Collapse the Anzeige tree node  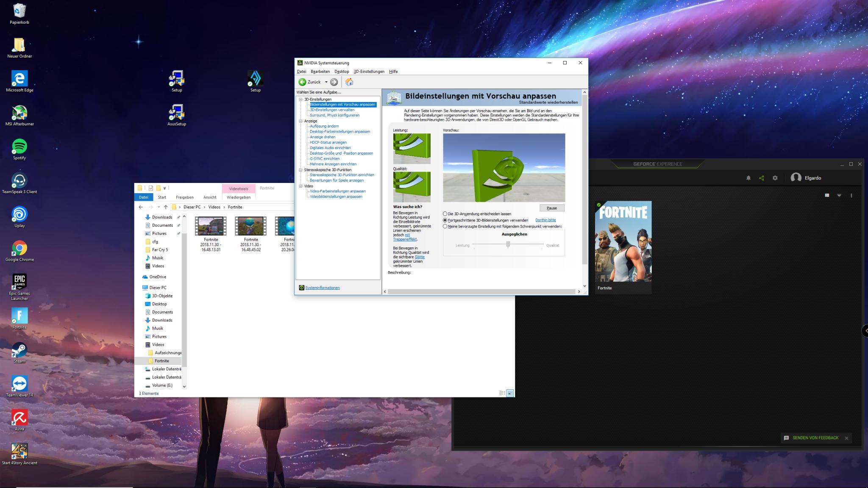click(300, 121)
